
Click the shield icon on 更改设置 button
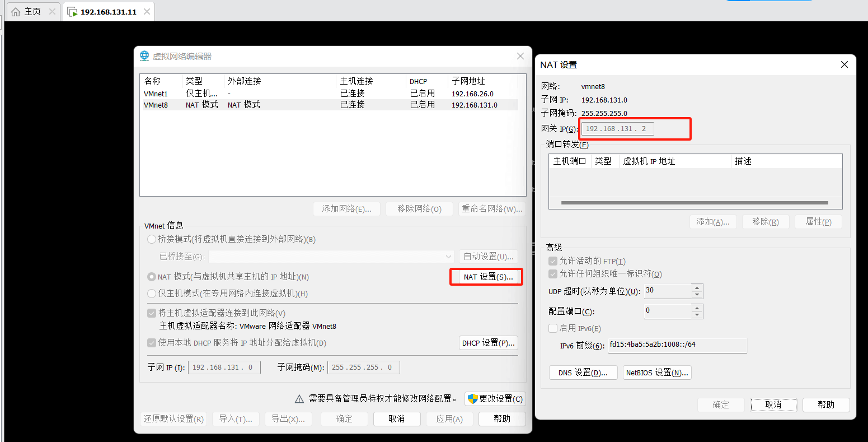[x=472, y=399]
